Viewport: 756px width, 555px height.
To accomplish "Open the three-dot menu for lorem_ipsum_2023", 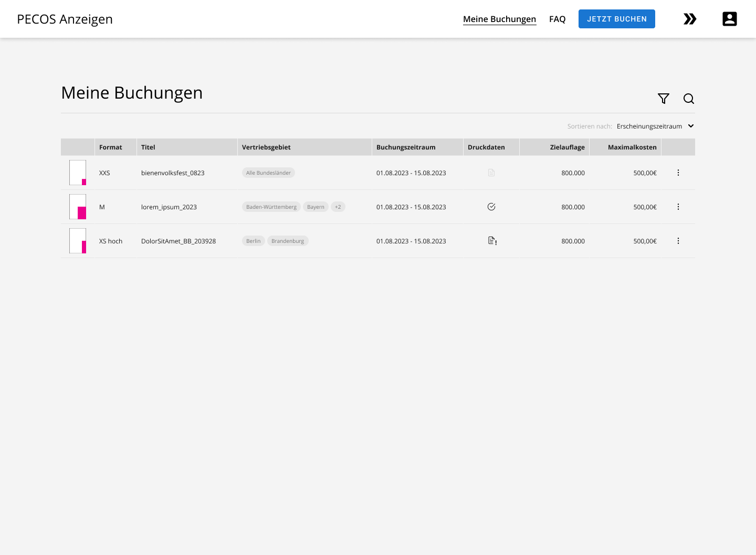I will [x=678, y=207].
